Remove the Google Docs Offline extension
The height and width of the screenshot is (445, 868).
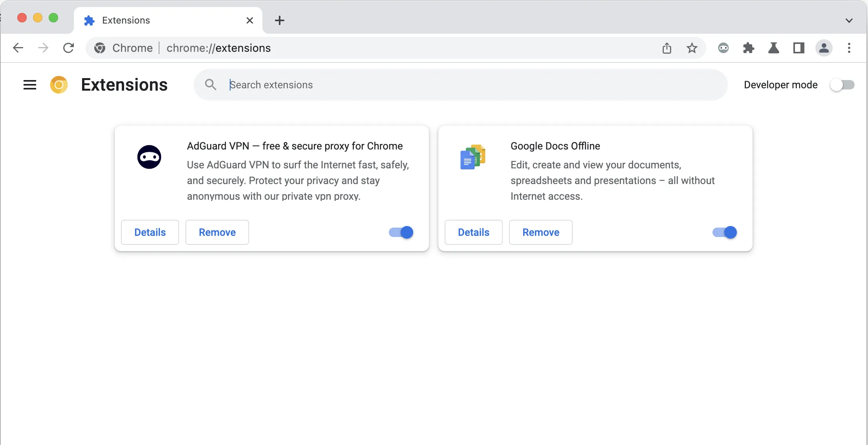coord(541,232)
